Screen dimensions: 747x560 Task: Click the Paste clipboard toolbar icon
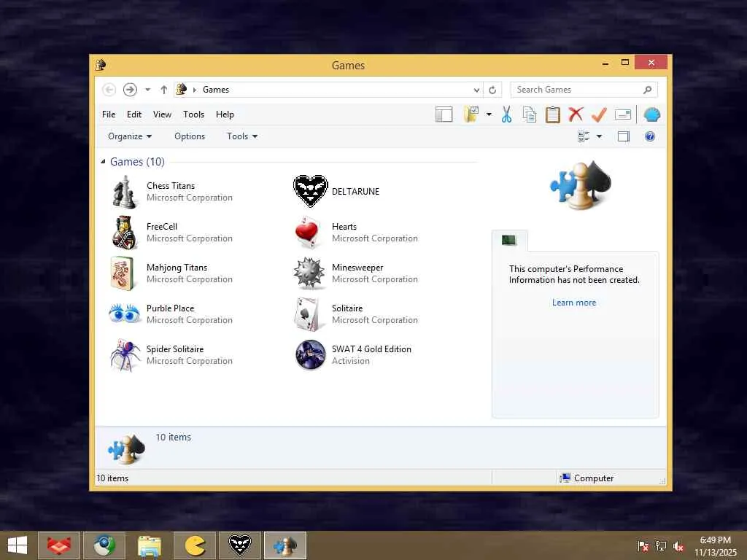pos(553,114)
